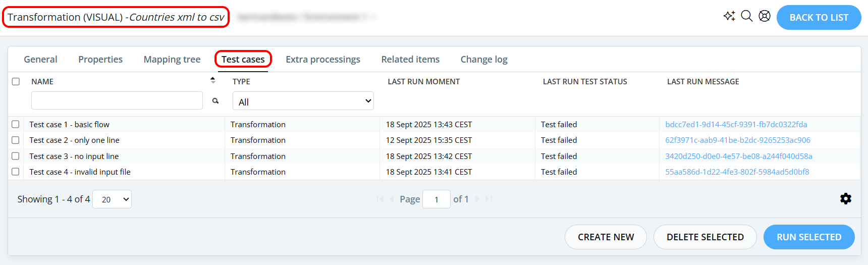Expand the rows-per-page dropdown showing 20

tap(112, 199)
